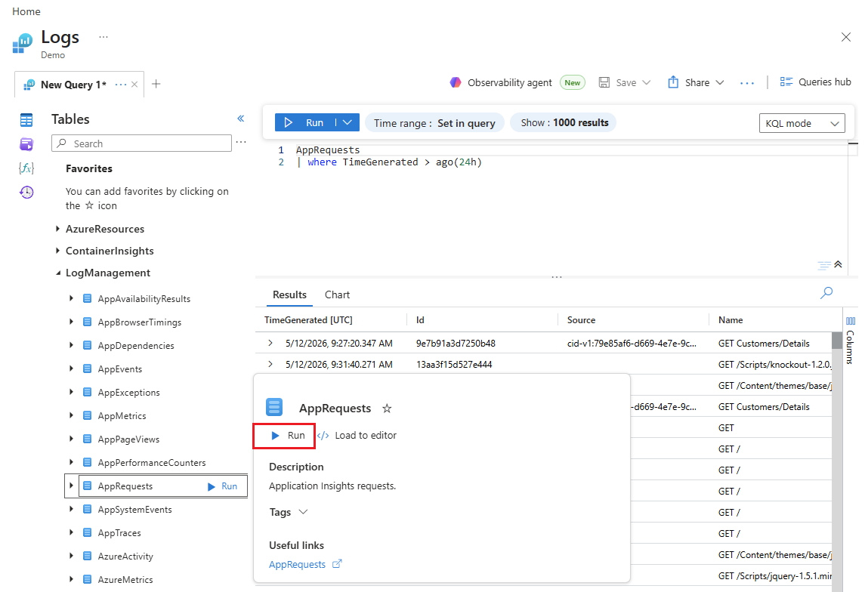This screenshot has width=868, height=592.
Task: Expand the first result row at 9:27:20.347 AM
Action: pyautogui.click(x=270, y=343)
